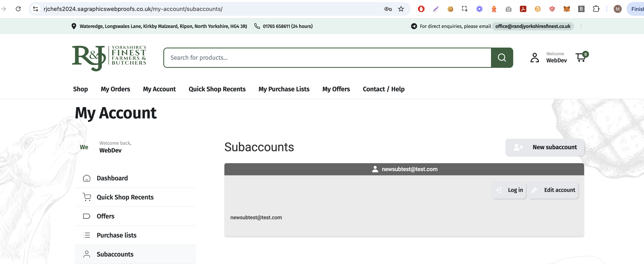The width and height of the screenshot is (644, 264).
Task: Select Offers in the account sidebar
Action: [x=135, y=216]
